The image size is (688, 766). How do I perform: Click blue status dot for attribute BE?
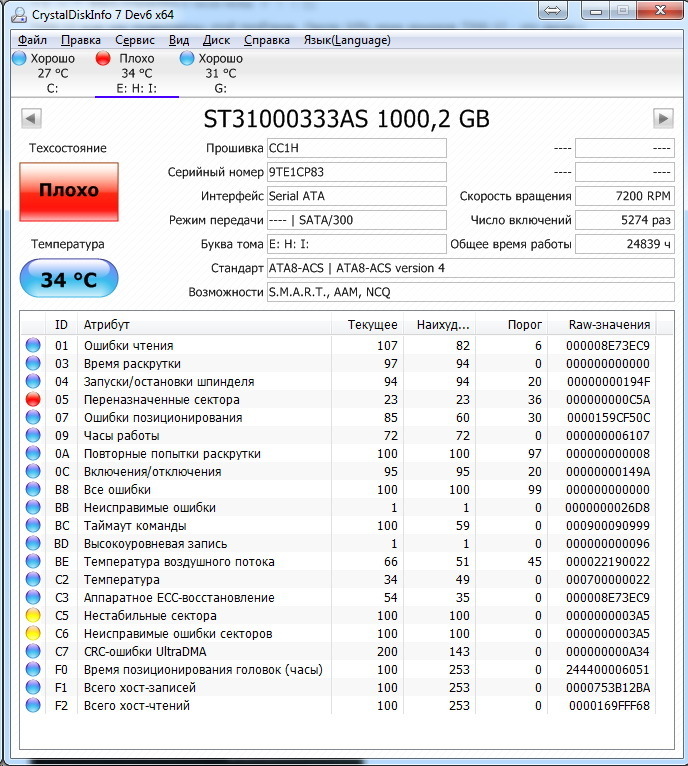[33, 561]
